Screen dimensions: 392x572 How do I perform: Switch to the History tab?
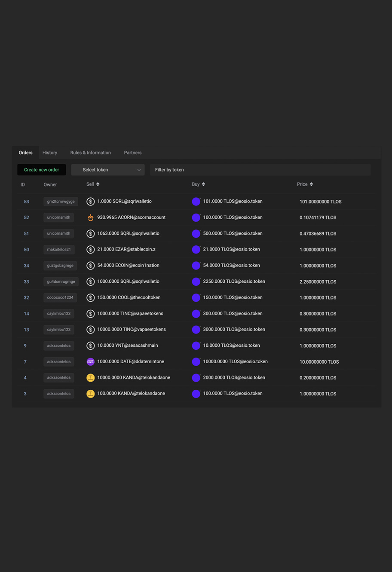click(49, 153)
